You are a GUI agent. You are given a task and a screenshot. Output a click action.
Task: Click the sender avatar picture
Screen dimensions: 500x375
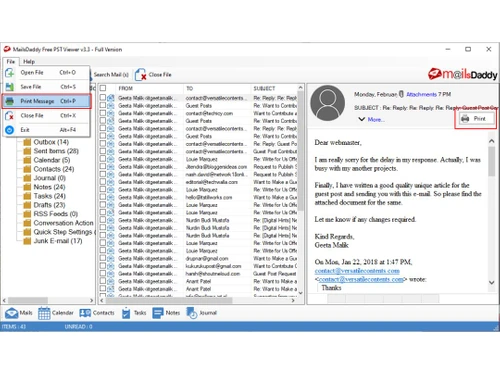328,103
